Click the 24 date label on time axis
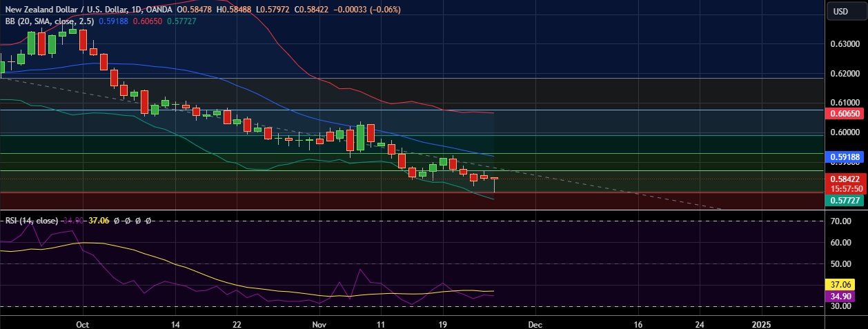This screenshot has height=329, width=868. point(700,323)
